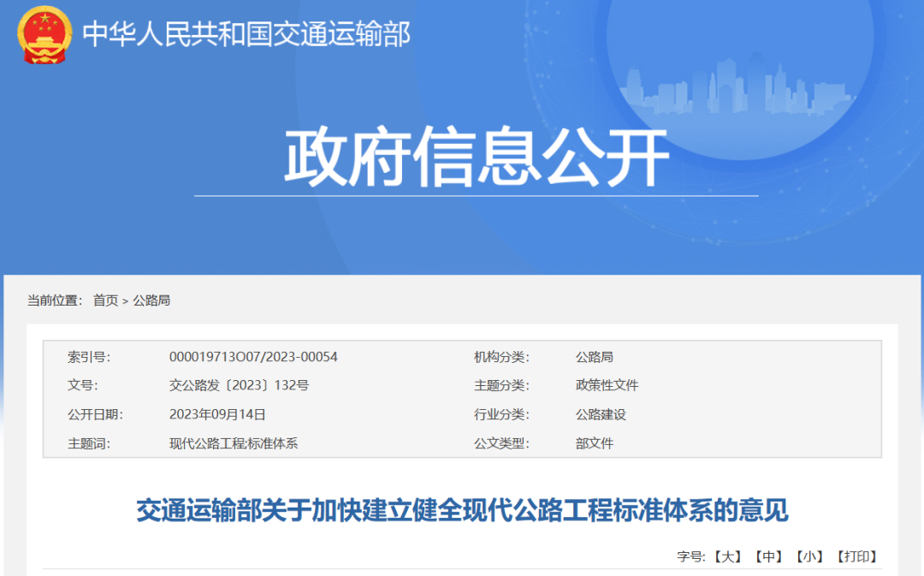Click the 政府信息公开 banner heading

pos(476,157)
